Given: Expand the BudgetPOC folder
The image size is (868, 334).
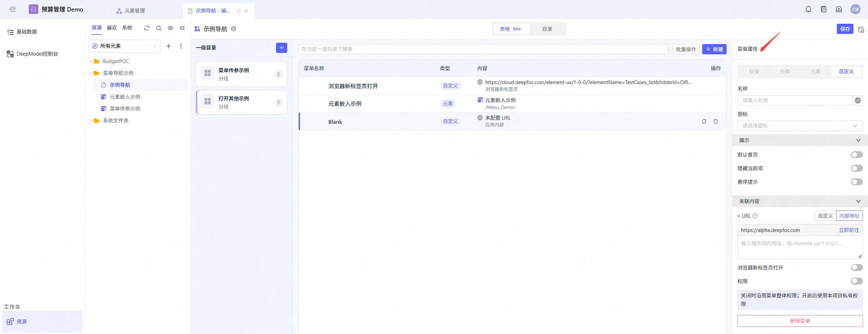Looking at the screenshot, I should click(x=91, y=61).
